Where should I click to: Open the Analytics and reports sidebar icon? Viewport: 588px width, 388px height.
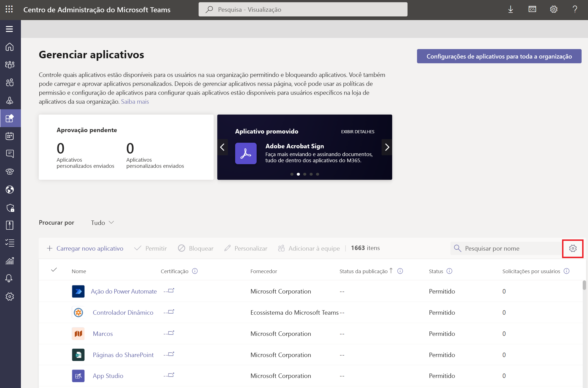10,261
